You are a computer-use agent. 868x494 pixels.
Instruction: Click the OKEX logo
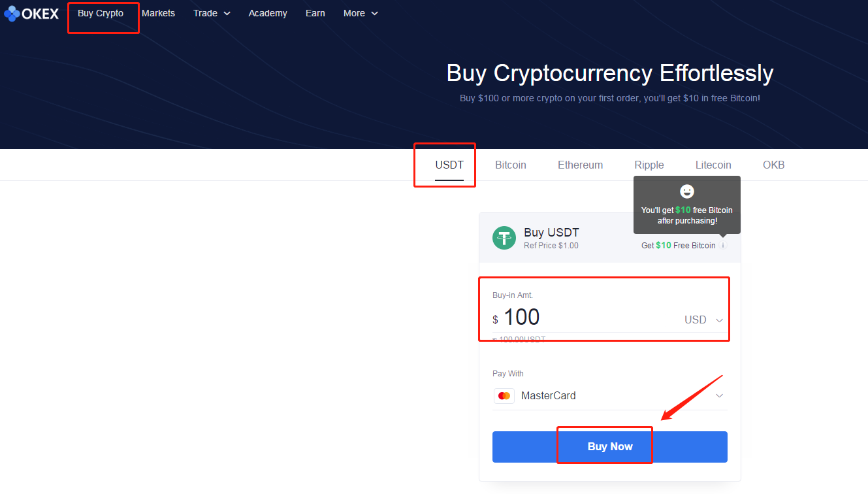[31, 13]
